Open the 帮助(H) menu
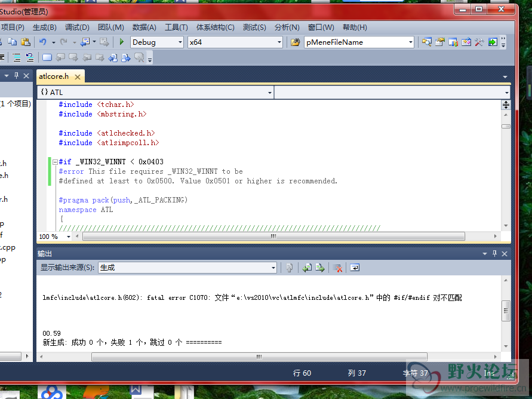The width and height of the screenshot is (532, 399). point(355,27)
